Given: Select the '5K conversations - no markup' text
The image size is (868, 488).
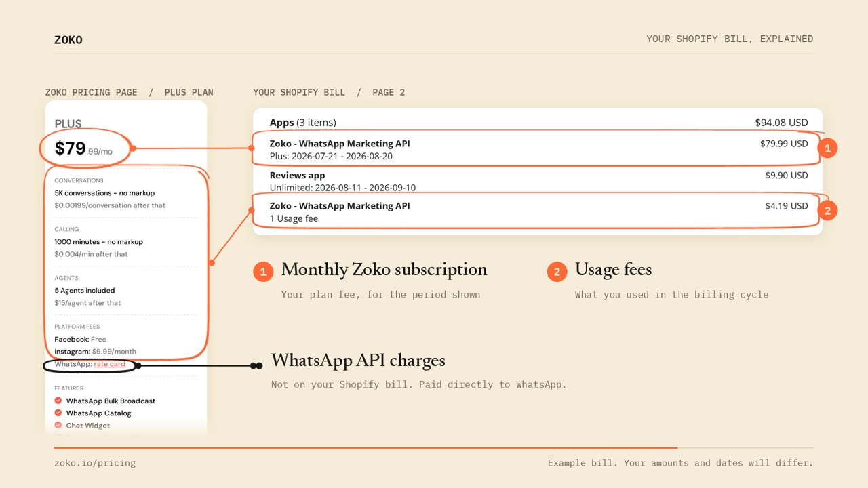Looking at the screenshot, I should point(104,193).
